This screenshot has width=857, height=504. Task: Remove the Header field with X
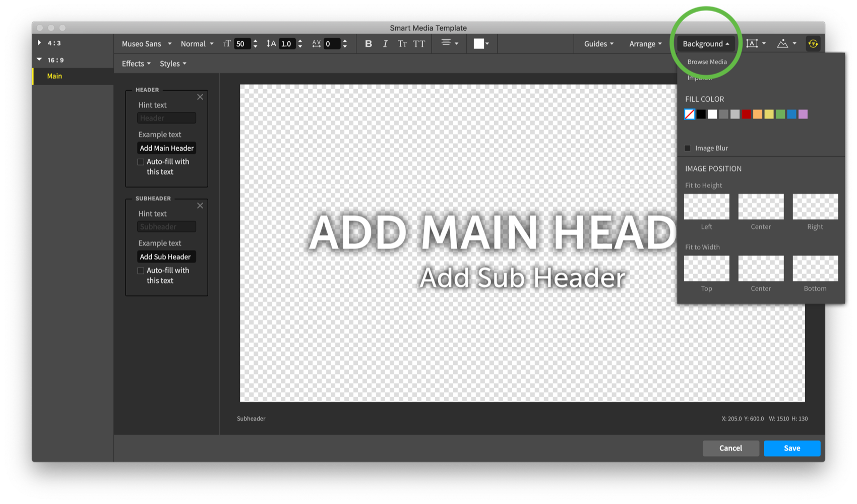(200, 97)
